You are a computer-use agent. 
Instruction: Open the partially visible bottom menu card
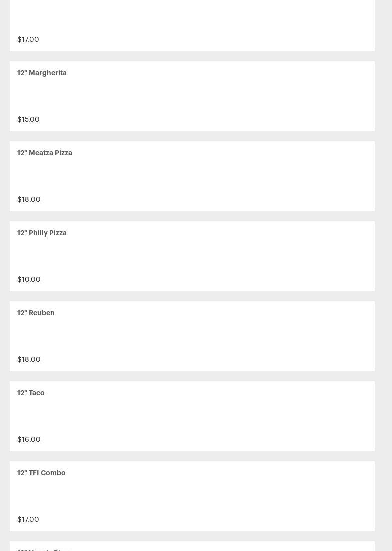point(192,547)
